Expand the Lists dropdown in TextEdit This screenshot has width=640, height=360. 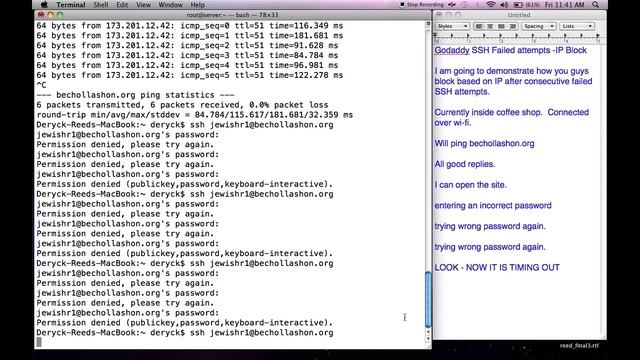click(577, 26)
